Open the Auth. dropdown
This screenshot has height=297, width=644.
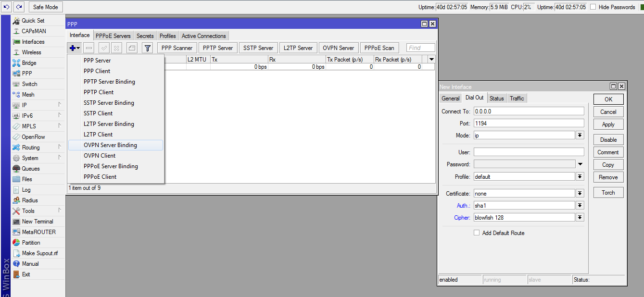[580, 206]
